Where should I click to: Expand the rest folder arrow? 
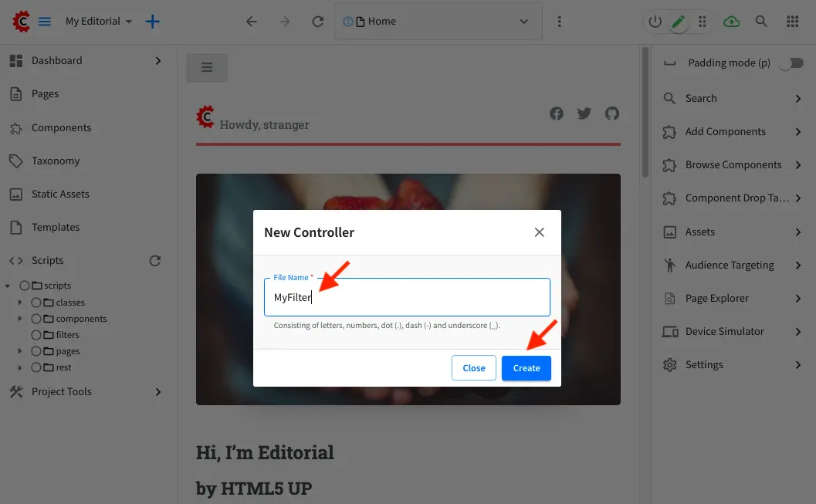[x=20, y=367]
